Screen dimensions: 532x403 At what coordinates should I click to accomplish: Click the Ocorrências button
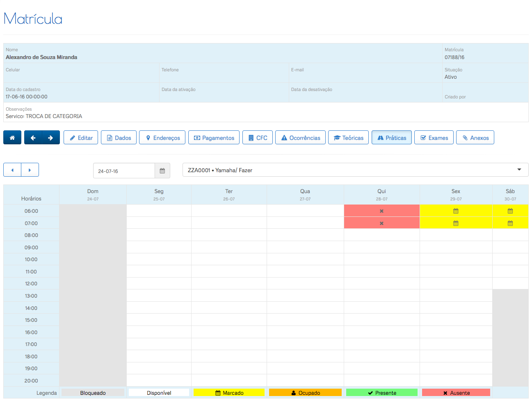[x=300, y=138]
